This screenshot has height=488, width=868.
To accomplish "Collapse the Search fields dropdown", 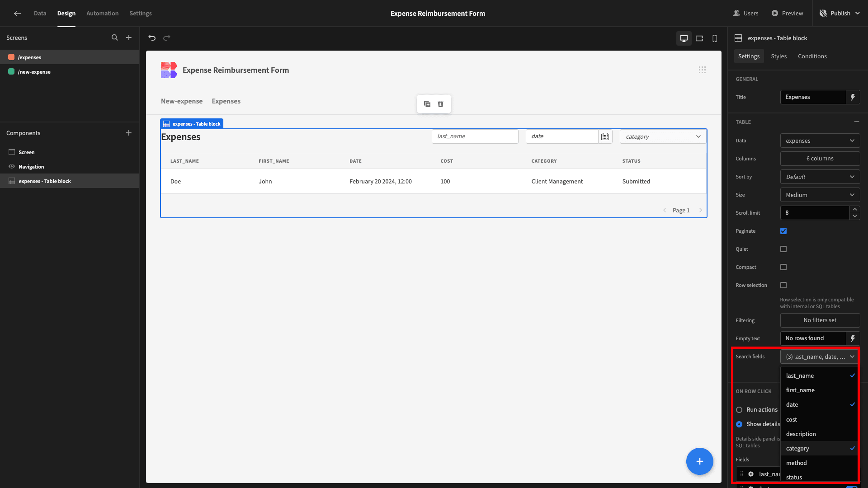I will 820,357.
